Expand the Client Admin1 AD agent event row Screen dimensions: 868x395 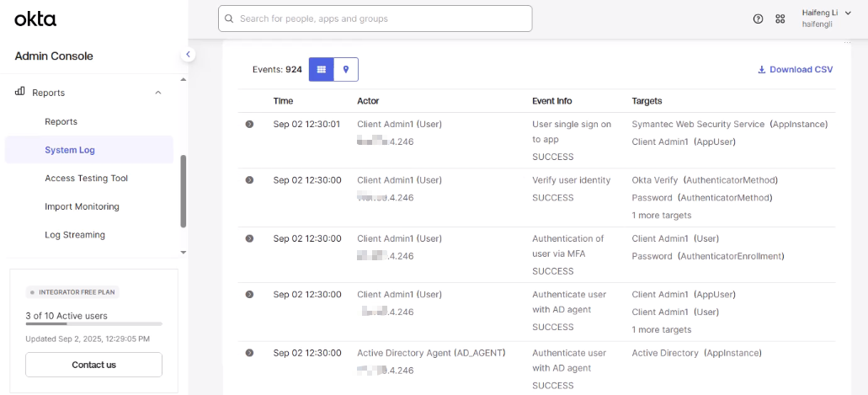click(x=250, y=294)
